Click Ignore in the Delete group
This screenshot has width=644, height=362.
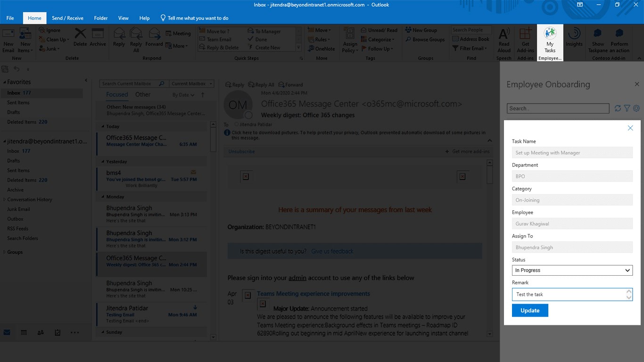coord(50,30)
